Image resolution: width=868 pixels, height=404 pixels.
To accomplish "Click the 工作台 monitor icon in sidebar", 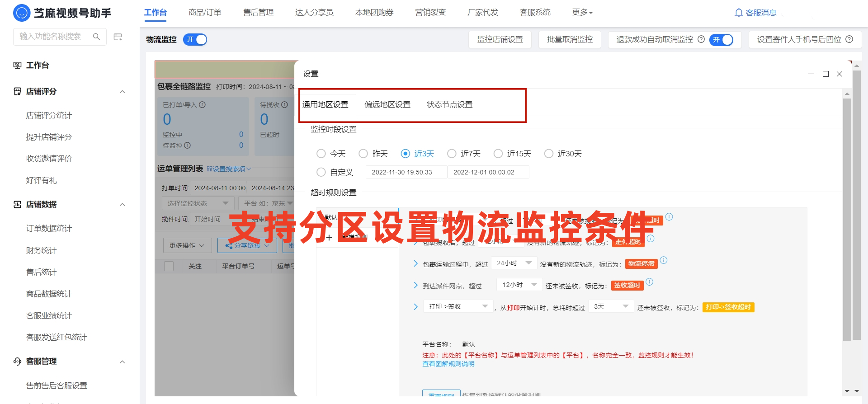I will (x=18, y=65).
